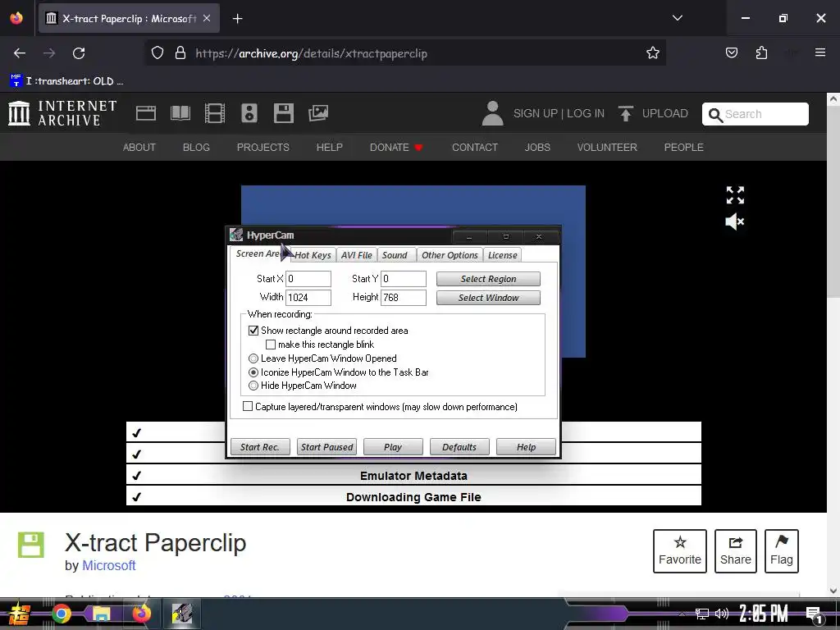Open the Web (Wayback) media icon
This screenshot has width=840, height=630.
146,113
